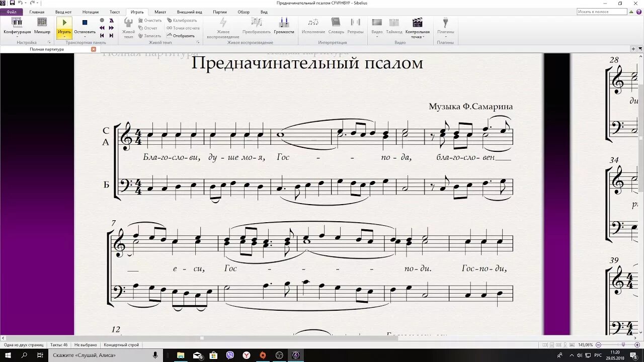Open the Громкости velocities tool
Screen dimensions: 644x362
(x=284, y=26)
